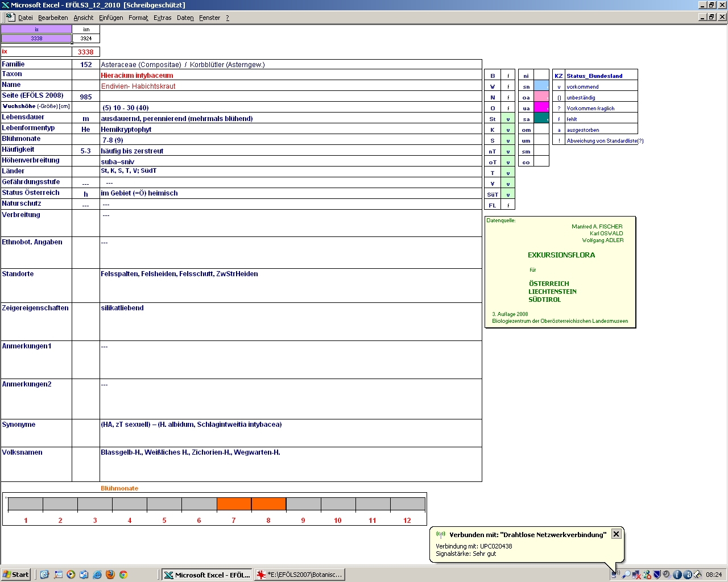Open the Ansicht menu

[x=83, y=18]
